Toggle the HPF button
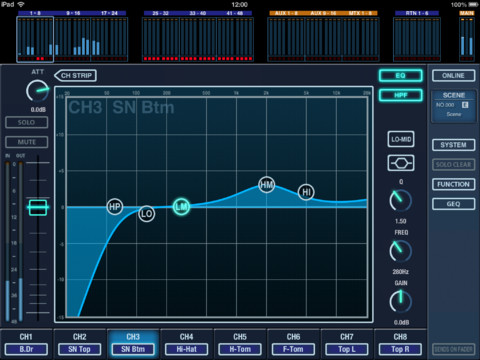 (x=401, y=95)
